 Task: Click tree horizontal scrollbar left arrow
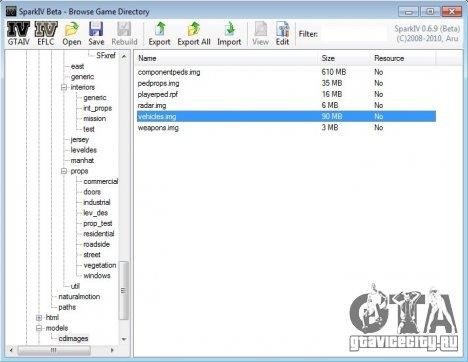11,350
